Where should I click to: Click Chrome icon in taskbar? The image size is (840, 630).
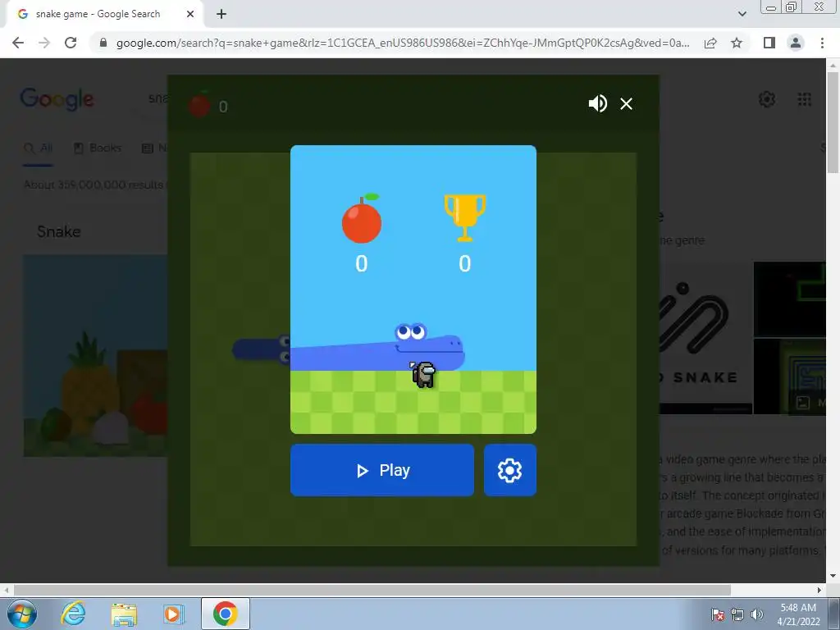click(225, 614)
